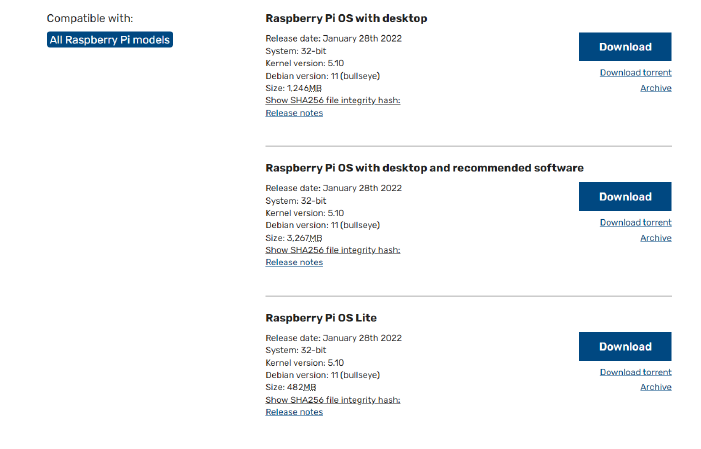Open Archive for desktop and recommended software
Screen dimensions: 701x449
point(655,238)
